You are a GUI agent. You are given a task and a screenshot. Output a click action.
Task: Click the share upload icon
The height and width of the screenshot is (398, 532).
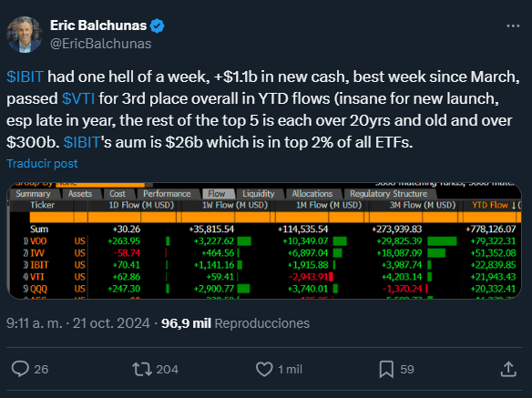pyautogui.click(x=508, y=369)
